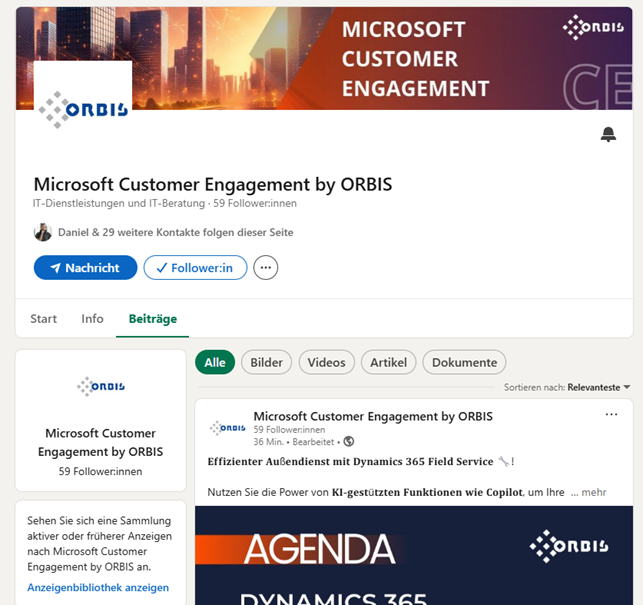Viewport: 643px width, 605px height.
Task: Filter posts by Videos
Action: 326,363
